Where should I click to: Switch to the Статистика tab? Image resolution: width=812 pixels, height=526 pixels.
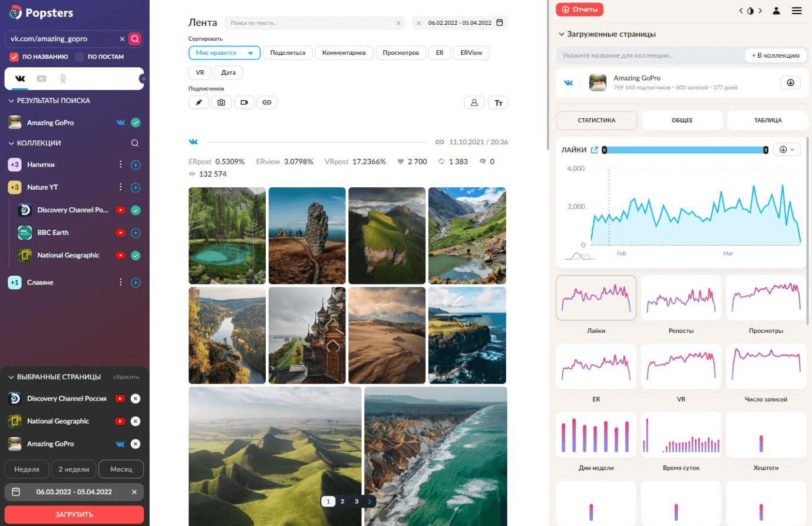coord(596,120)
